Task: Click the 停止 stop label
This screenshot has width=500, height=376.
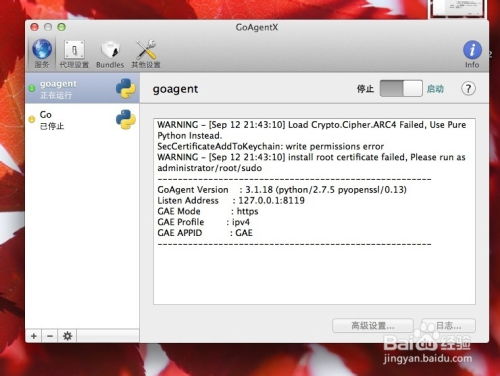Action: coord(365,89)
